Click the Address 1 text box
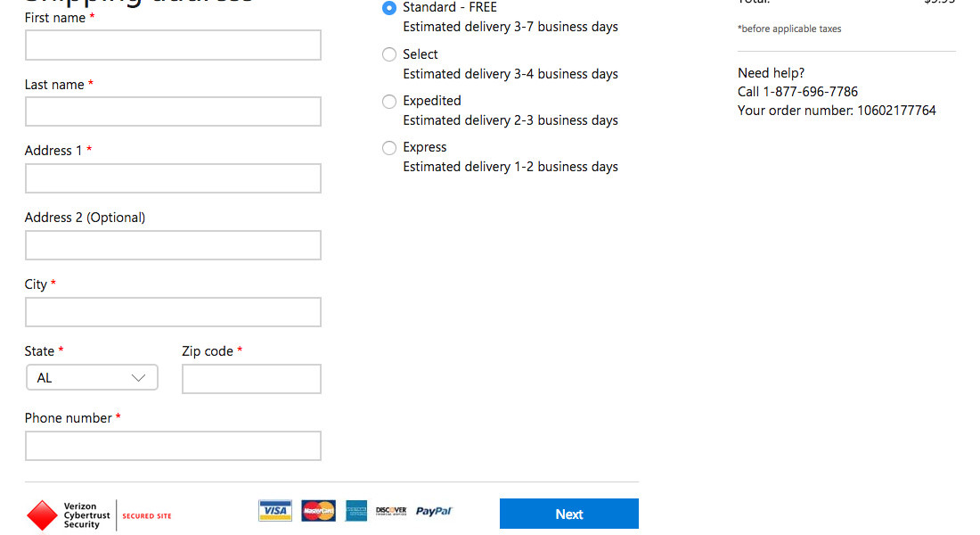980x535 pixels. (x=173, y=178)
